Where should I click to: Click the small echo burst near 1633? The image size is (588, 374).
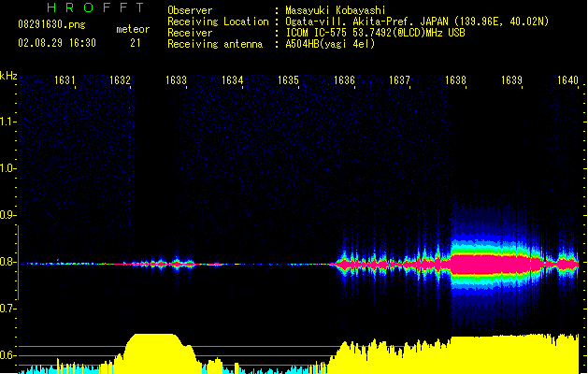point(182,264)
